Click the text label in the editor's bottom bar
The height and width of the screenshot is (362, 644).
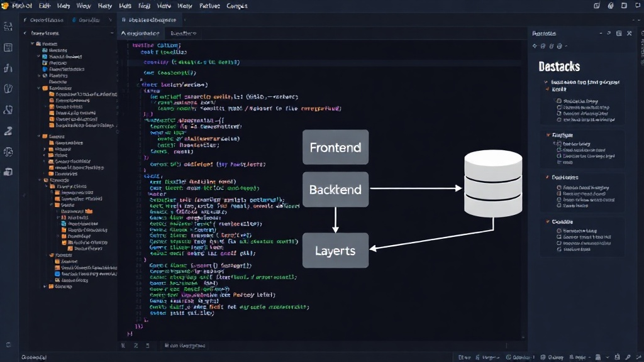point(184,346)
